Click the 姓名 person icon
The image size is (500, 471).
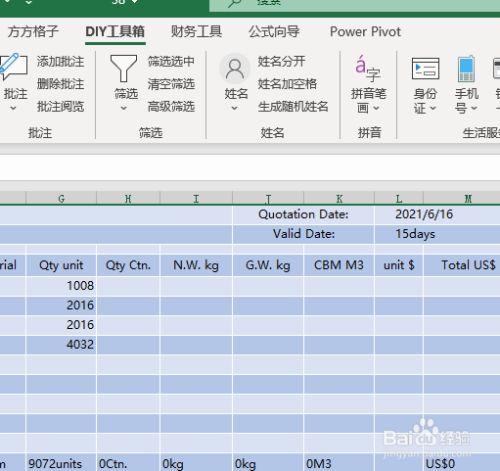click(235, 69)
